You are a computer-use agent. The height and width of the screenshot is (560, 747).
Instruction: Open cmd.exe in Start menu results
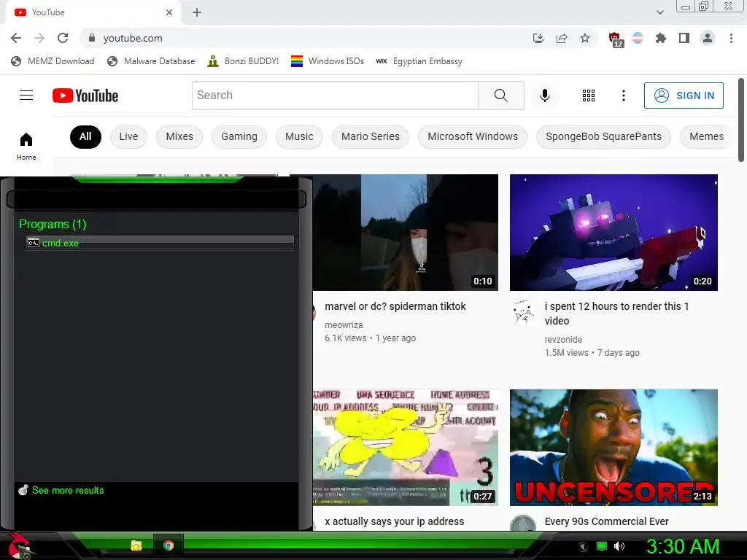click(160, 243)
